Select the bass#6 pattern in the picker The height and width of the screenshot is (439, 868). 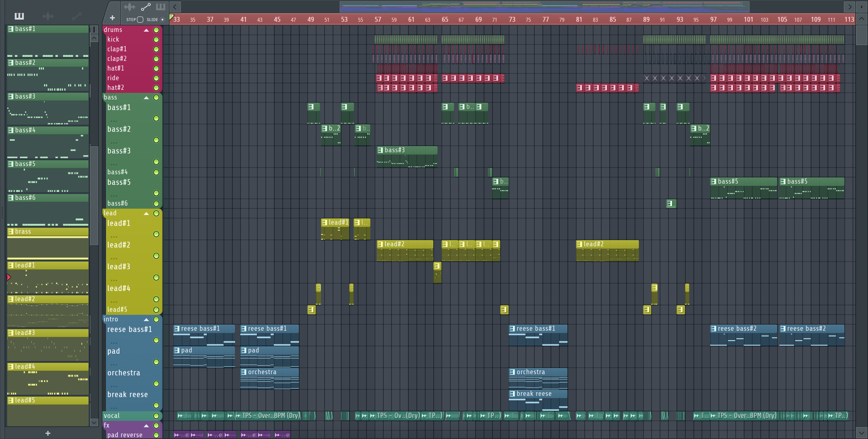pyautogui.click(x=48, y=210)
